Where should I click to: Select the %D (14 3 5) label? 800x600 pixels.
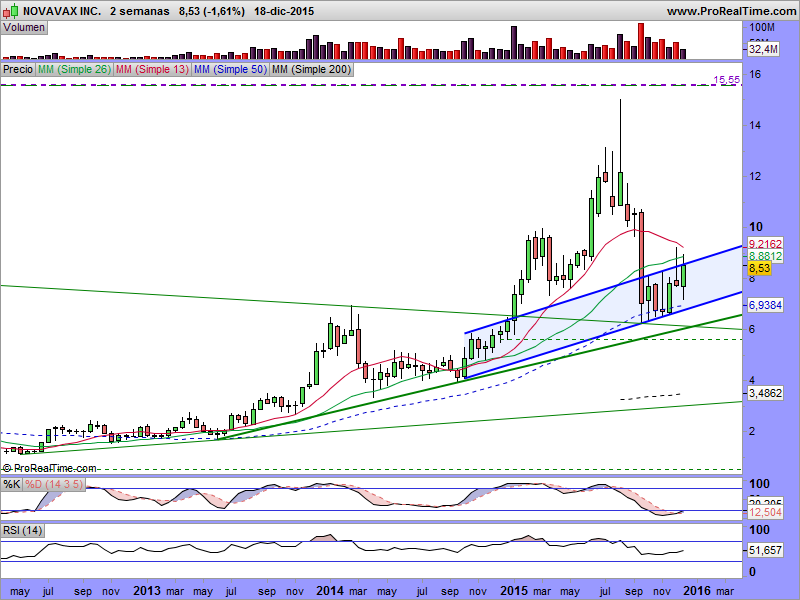tap(54, 484)
